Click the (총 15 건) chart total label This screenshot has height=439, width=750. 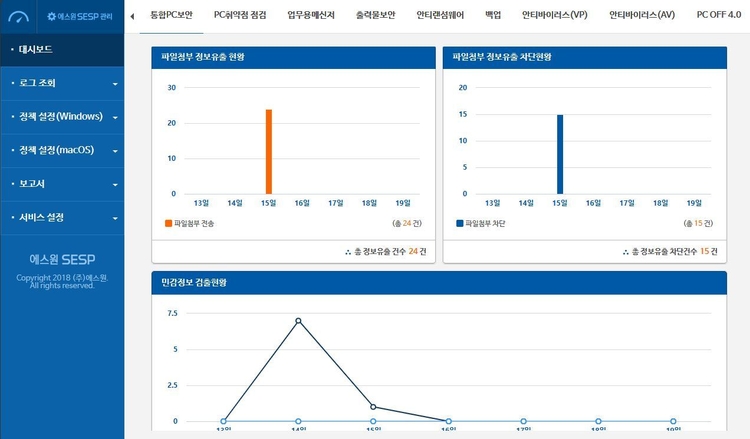pyautogui.click(x=698, y=223)
